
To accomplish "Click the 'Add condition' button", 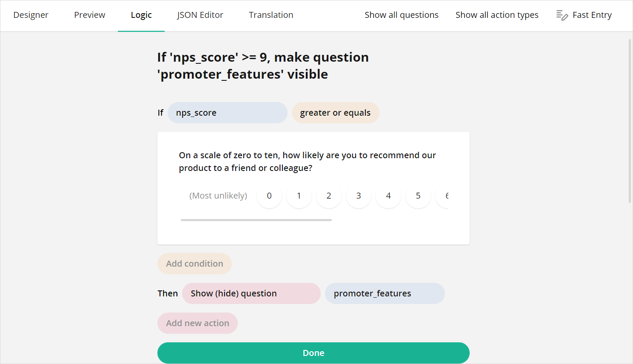I will tap(194, 264).
